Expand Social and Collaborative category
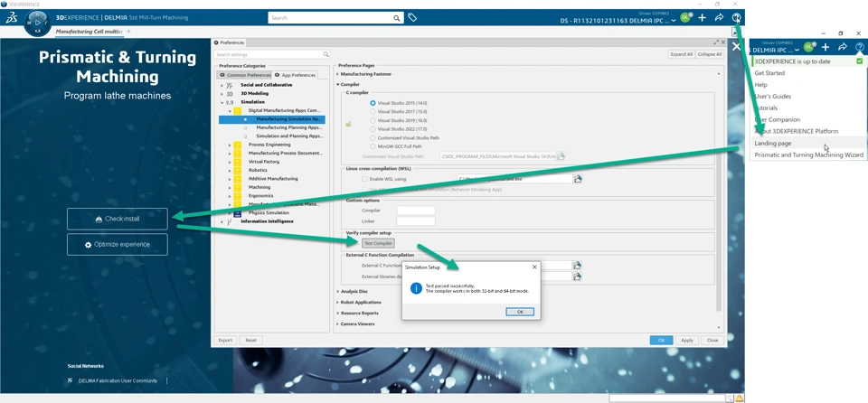The image size is (868, 403). [222, 85]
